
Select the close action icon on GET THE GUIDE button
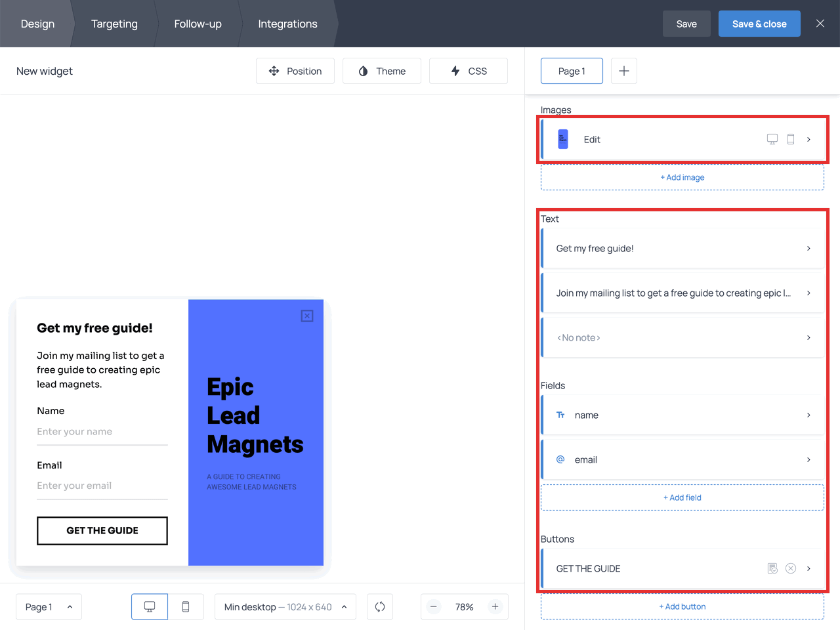pyautogui.click(x=791, y=568)
